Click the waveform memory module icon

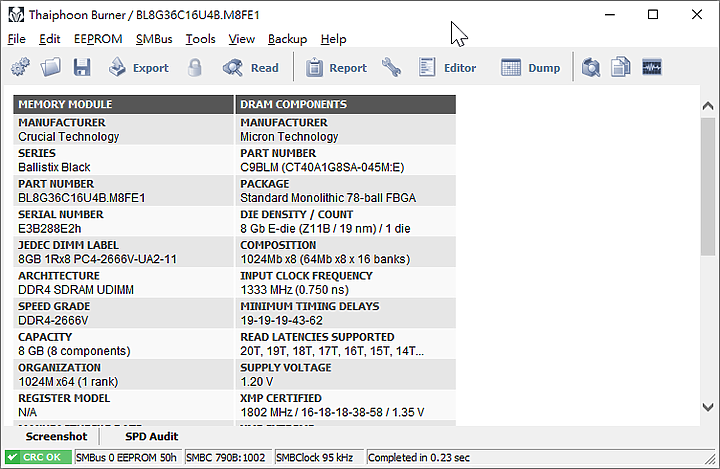click(x=652, y=68)
